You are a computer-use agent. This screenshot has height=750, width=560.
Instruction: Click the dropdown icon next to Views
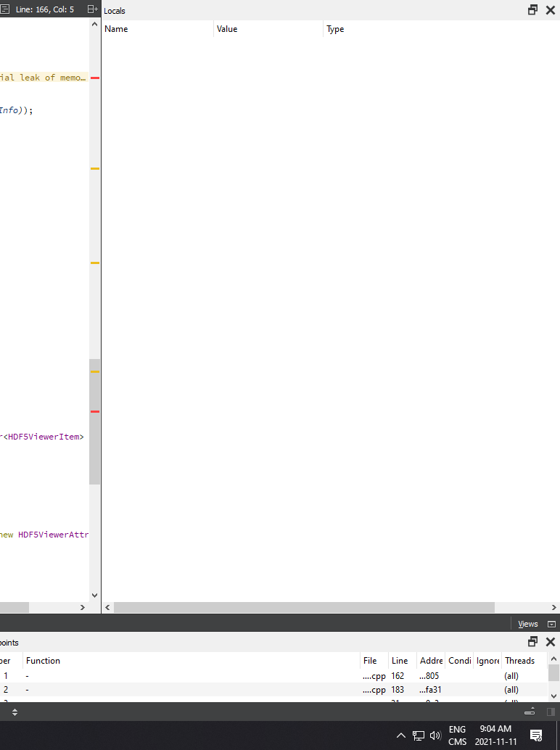(x=551, y=625)
